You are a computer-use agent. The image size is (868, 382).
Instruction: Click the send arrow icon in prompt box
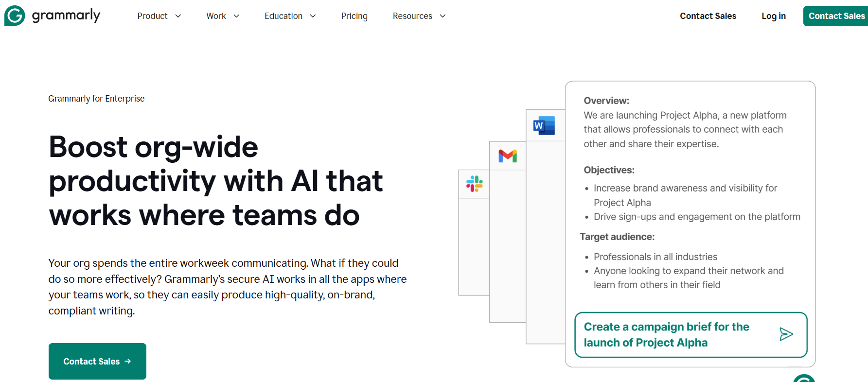786,334
